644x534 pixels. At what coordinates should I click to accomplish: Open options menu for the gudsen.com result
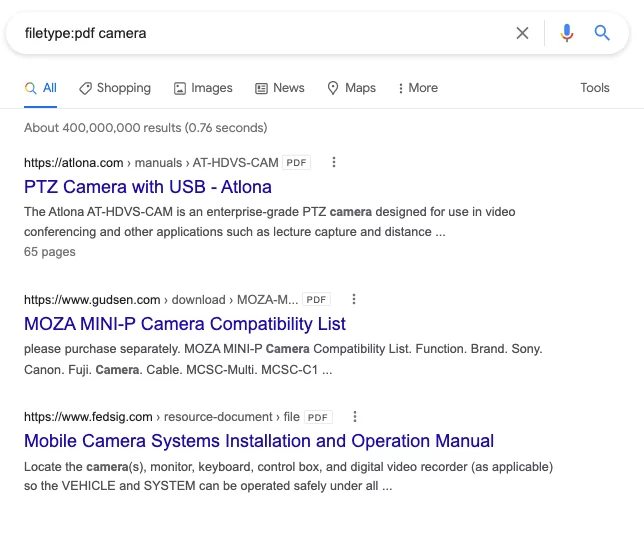[354, 299]
